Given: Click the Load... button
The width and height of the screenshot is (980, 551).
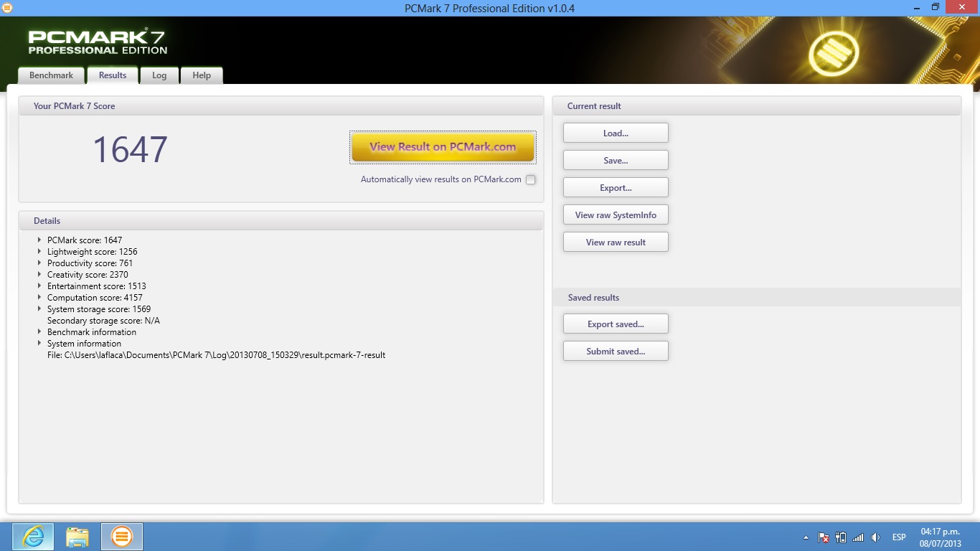Looking at the screenshot, I should point(616,133).
